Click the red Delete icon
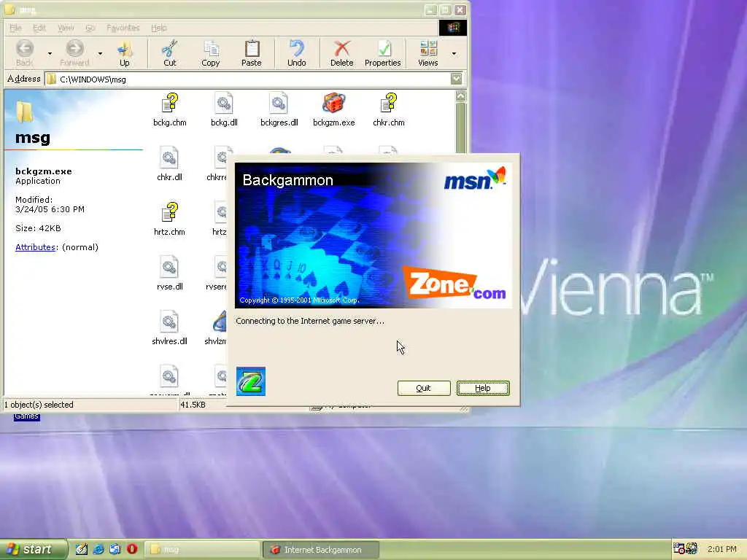Viewport: 747px width, 560px height. (x=341, y=52)
